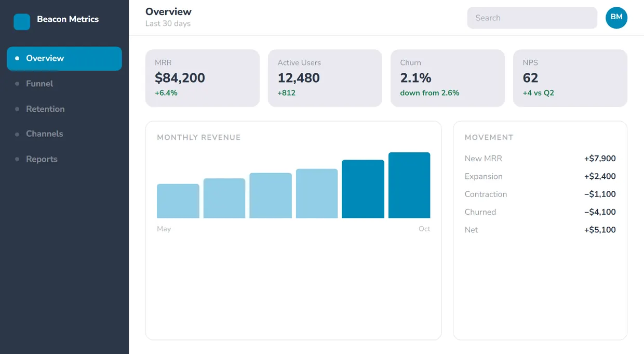Click the Beacon Metrics title text
This screenshot has width=644, height=354.
click(x=68, y=19)
